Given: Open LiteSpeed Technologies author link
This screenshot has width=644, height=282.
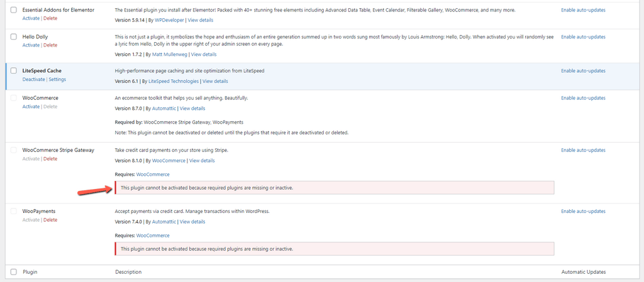Looking at the screenshot, I should pos(174,81).
